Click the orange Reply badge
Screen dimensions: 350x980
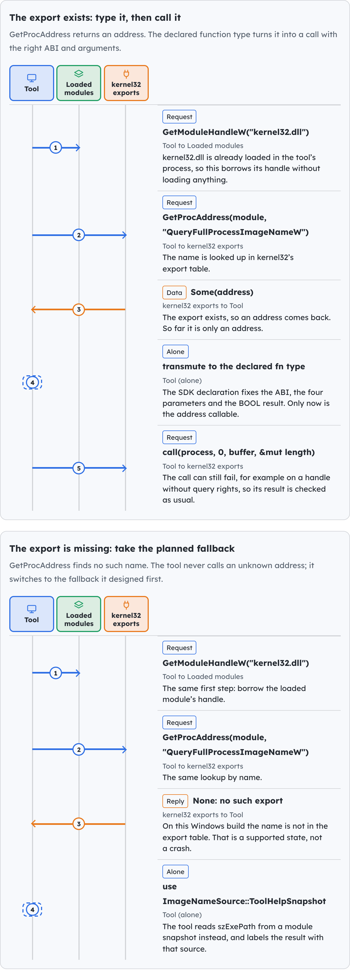click(175, 801)
